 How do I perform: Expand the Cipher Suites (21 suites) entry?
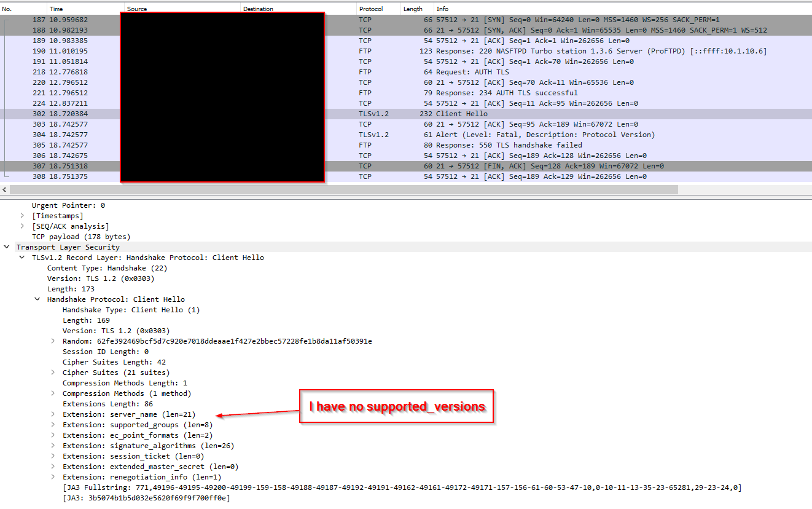coord(53,372)
